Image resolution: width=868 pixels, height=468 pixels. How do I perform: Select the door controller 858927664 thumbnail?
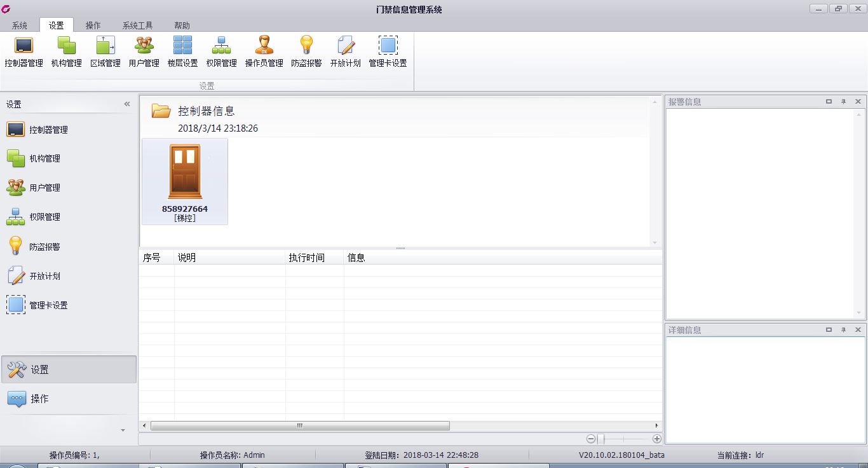[x=184, y=181]
